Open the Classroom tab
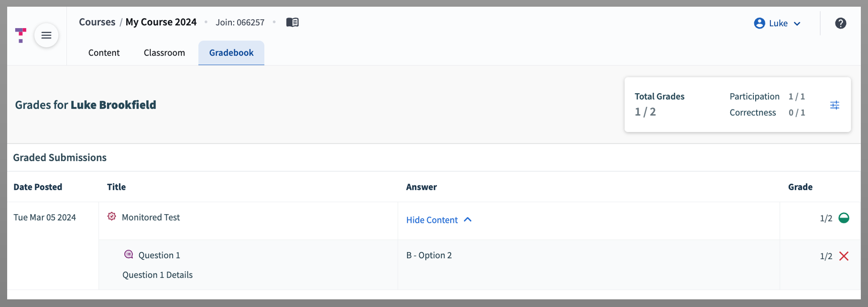This screenshot has width=868, height=307. tap(164, 53)
